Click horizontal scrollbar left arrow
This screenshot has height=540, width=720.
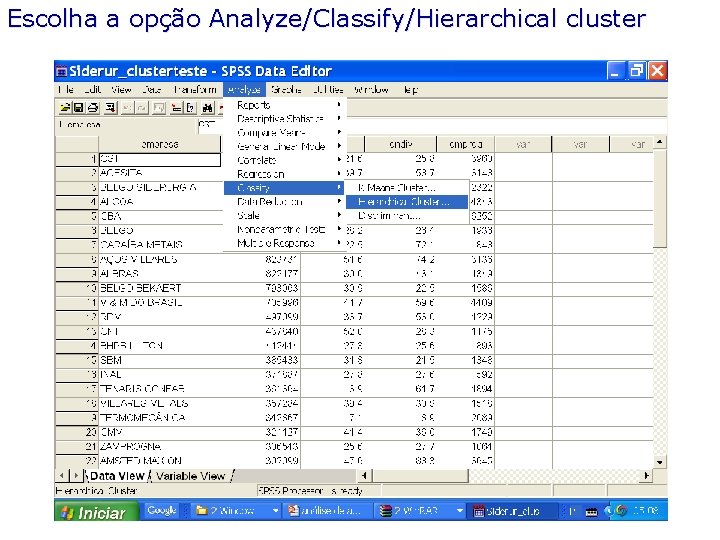(x=364, y=476)
